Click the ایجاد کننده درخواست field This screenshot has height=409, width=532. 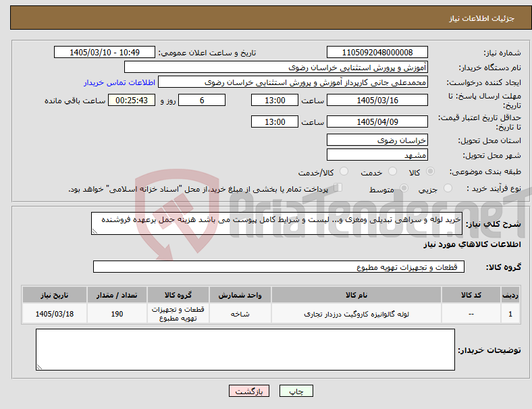[x=293, y=82]
